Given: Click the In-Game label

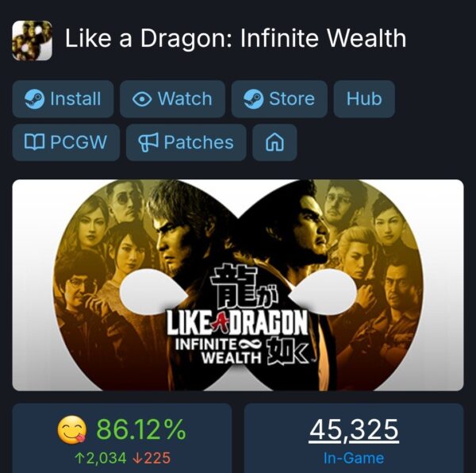Looking at the screenshot, I should [x=354, y=458].
